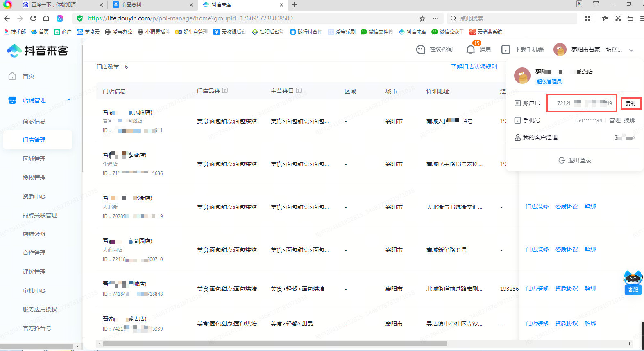Click the horizontal table scrollbar
The width and height of the screenshot is (644, 351).
click(274, 344)
